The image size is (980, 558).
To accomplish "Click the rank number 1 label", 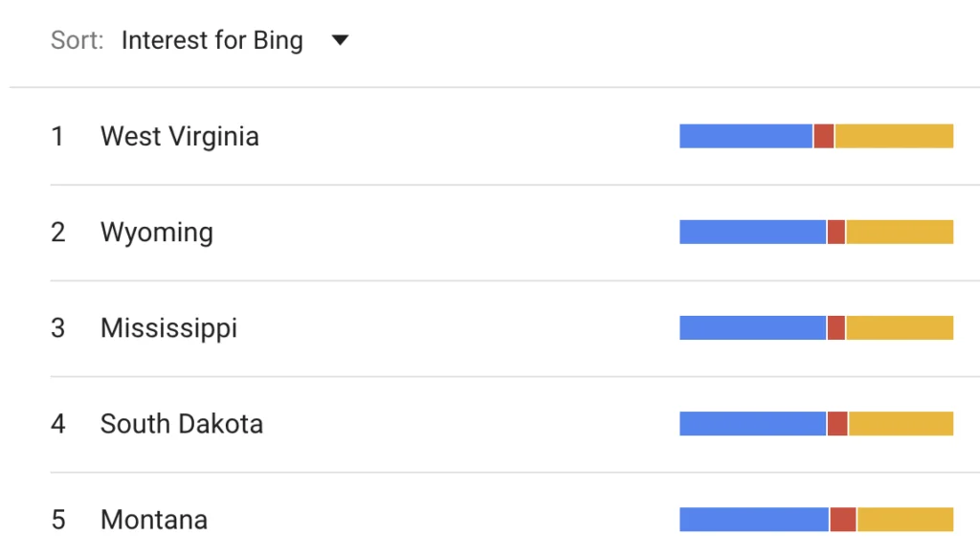I will coord(57,136).
